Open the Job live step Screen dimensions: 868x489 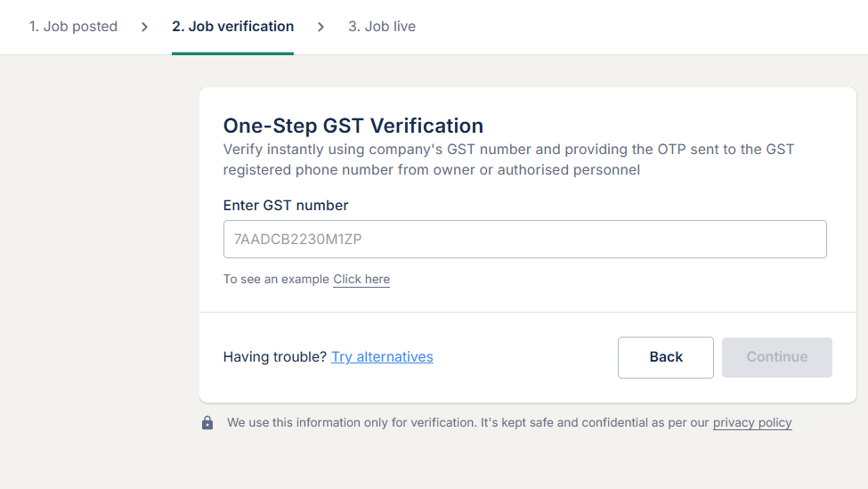coord(381,27)
